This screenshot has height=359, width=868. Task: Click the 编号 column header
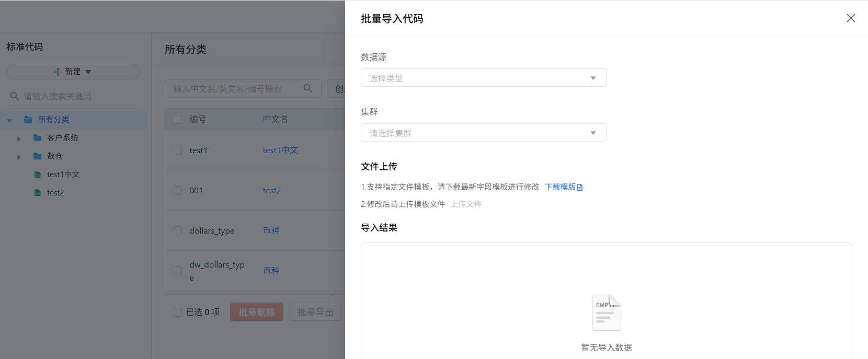pos(198,119)
